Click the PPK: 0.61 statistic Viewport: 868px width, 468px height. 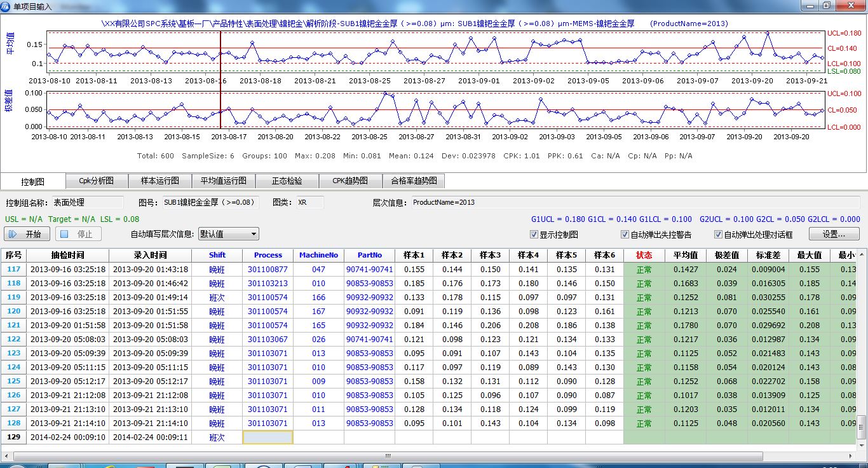point(565,156)
